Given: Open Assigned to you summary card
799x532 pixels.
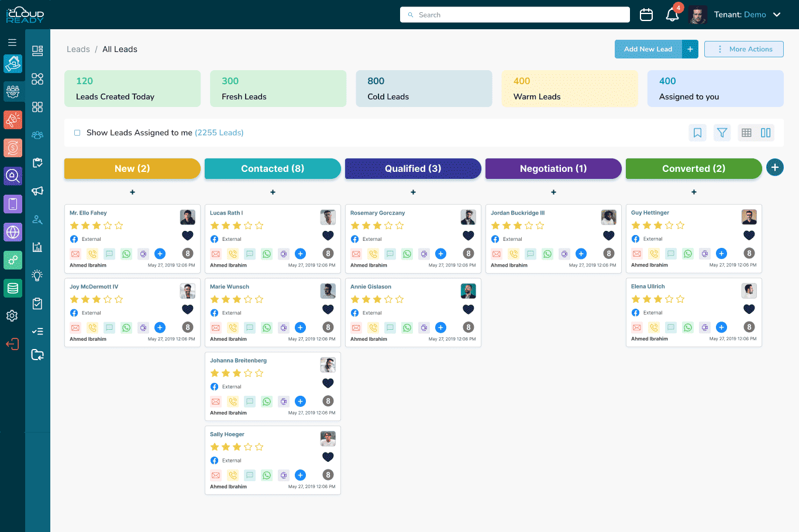Looking at the screenshot, I should coord(715,89).
